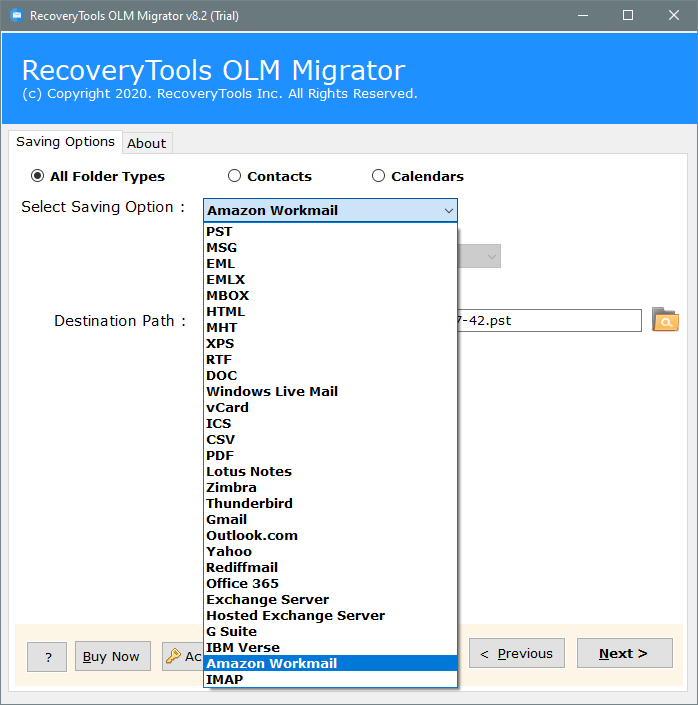
Task: Choose vCard option
Action: 331,408
